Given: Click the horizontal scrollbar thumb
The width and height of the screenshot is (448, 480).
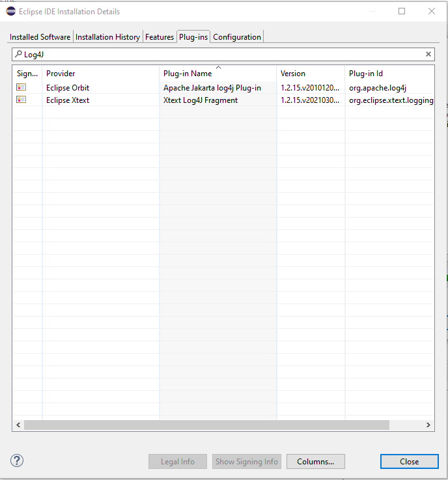Looking at the screenshot, I should click(206, 425).
